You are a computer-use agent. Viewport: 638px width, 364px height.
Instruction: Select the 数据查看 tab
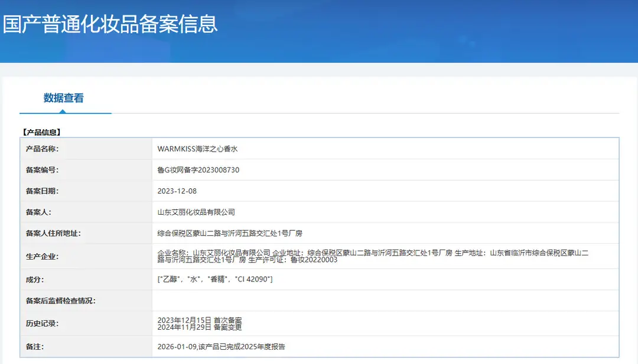click(x=63, y=98)
